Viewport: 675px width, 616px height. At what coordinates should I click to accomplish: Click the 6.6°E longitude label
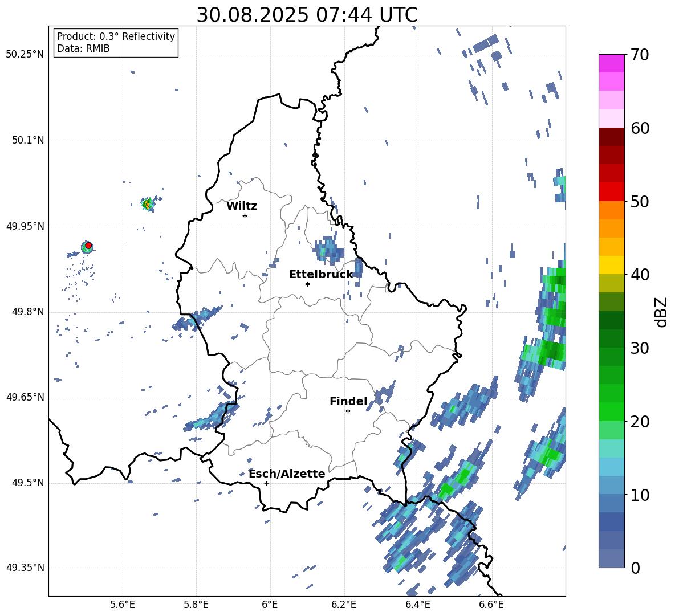click(491, 605)
